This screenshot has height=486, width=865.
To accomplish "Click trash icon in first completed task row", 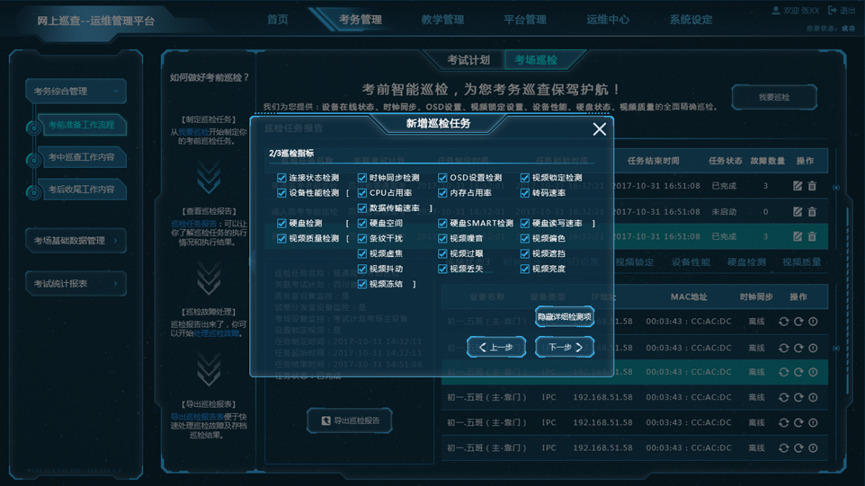I will (x=812, y=186).
